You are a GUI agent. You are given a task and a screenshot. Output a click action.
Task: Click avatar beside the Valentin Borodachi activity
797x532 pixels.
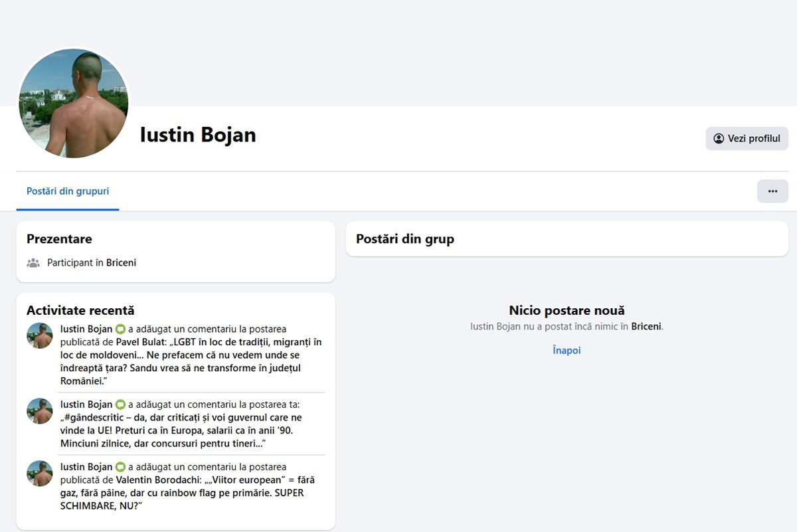tap(40, 474)
